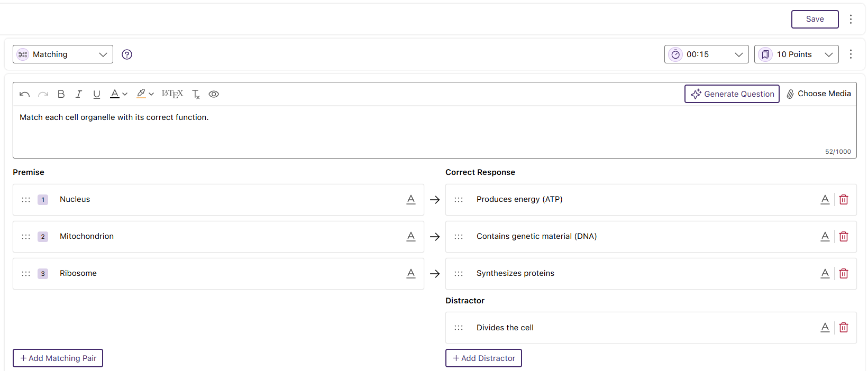Viewport: 868px width, 371px height.
Task: Open the highlight color picker
Action: tap(141, 94)
